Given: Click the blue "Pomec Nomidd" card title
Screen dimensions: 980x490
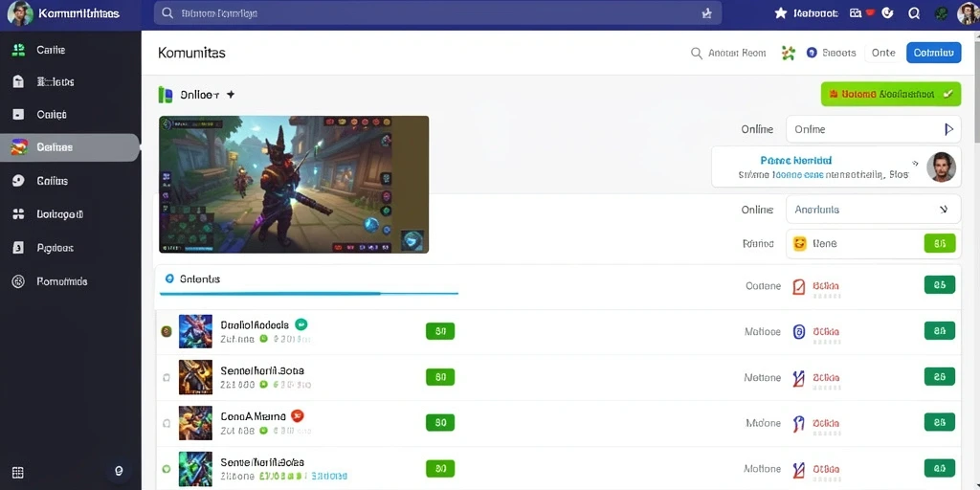Looking at the screenshot, I should tap(795, 161).
